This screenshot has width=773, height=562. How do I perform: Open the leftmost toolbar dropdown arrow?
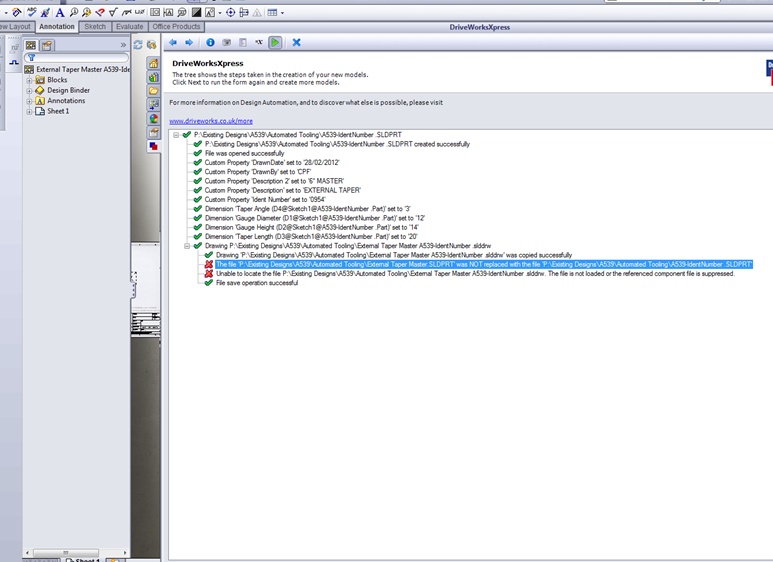pyautogui.click(x=6, y=13)
